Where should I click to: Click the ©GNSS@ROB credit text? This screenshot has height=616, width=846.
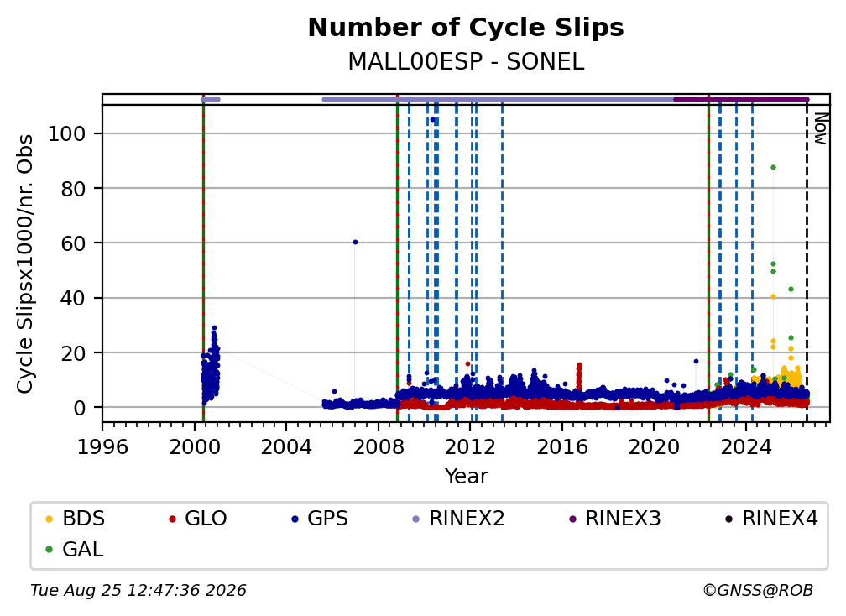[x=758, y=591]
